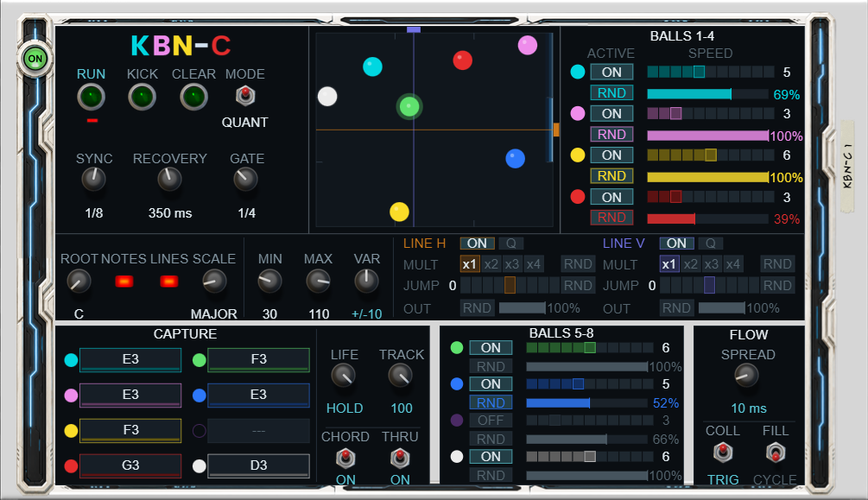This screenshot has width=868, height=500.
Task: Select LINE H MULT x4
Action: pos(533,264)
